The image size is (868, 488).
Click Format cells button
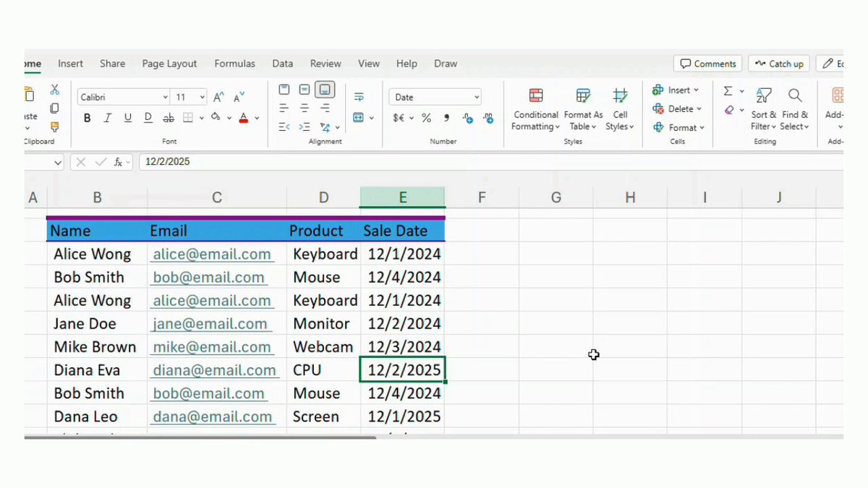tap(679, 127)
